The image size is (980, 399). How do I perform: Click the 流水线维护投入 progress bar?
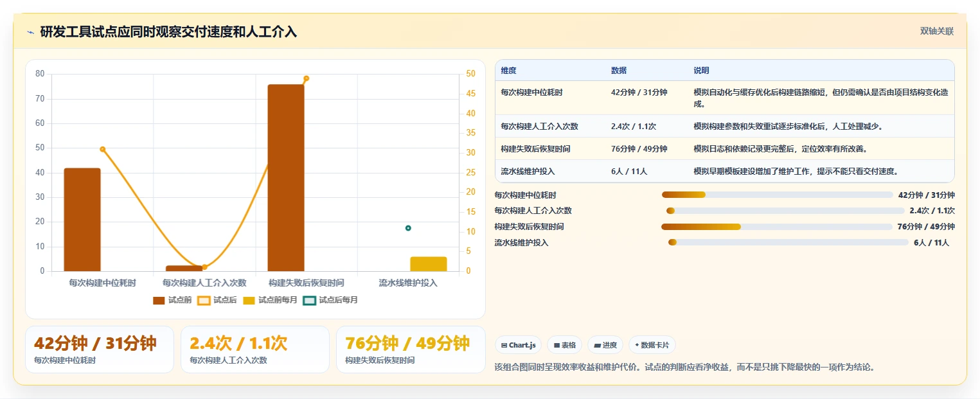pos(788,243)
